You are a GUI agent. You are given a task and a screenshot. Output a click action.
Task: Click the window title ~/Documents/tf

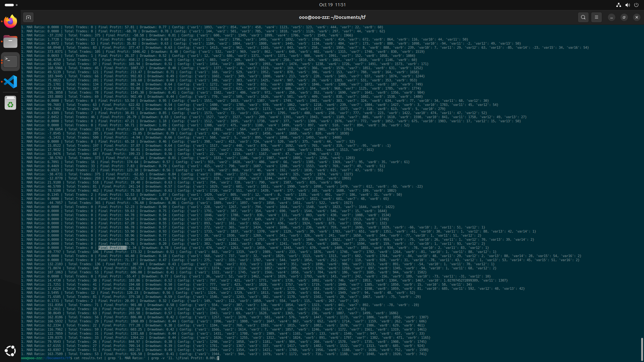click(x=332, y=17)
